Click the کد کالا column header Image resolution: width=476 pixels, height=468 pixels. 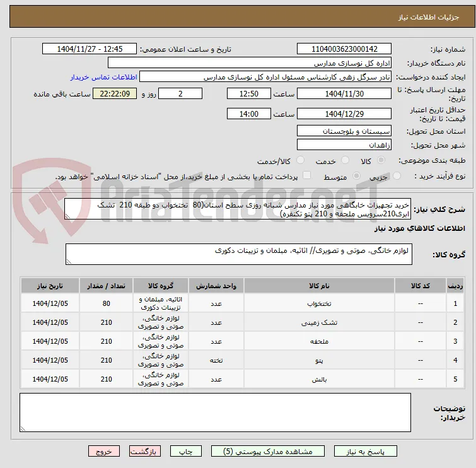[x=420, y=286]
